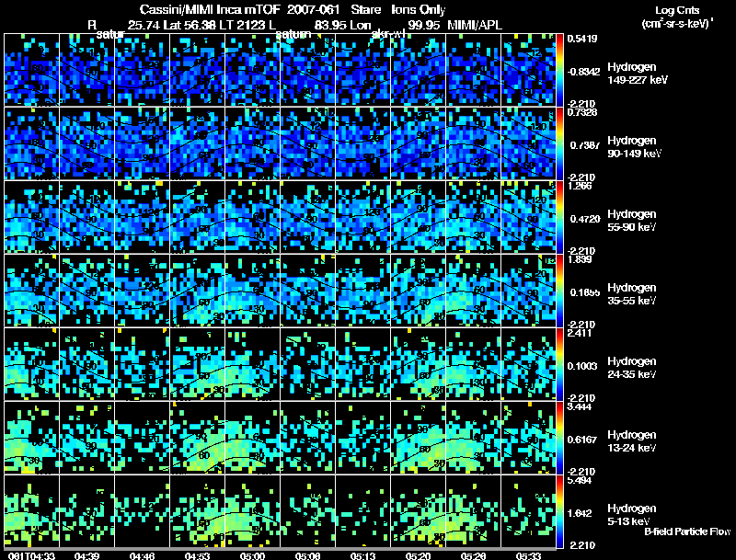The height and width of the screenshot is (560, 736).
Task: Click the 05:20 time label
Action: [x=418, y=556]
